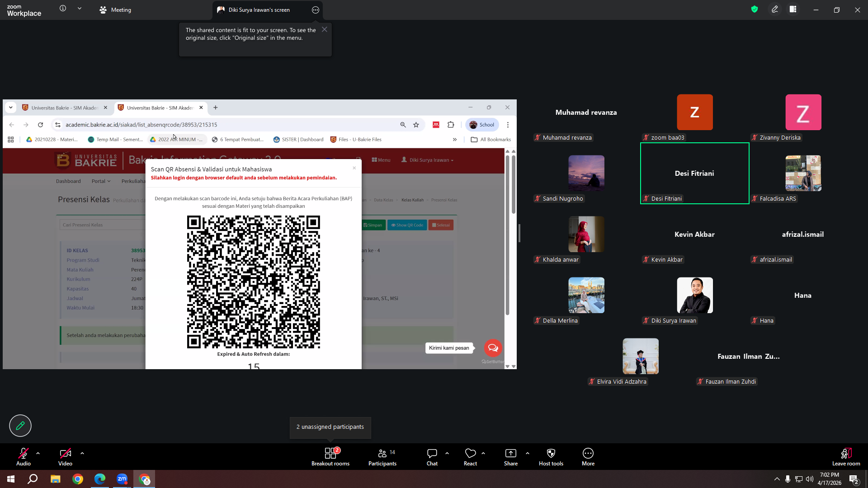This screenshot has height=488, width=868.
Task: Expand video options arrow next to Video
Action: coord(82,453)
